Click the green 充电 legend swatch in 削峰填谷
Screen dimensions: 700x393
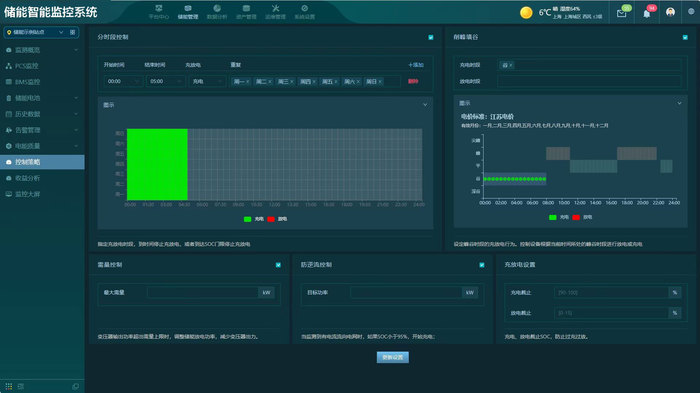553,217
